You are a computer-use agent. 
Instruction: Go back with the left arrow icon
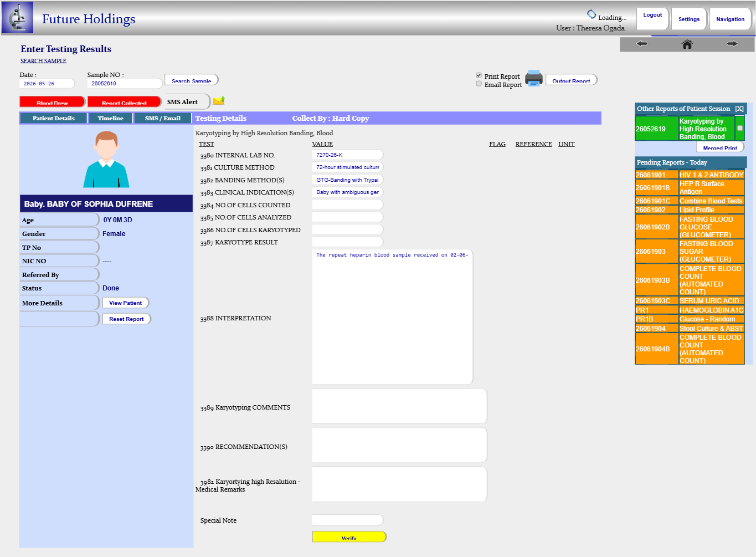(x=642, y=44)
